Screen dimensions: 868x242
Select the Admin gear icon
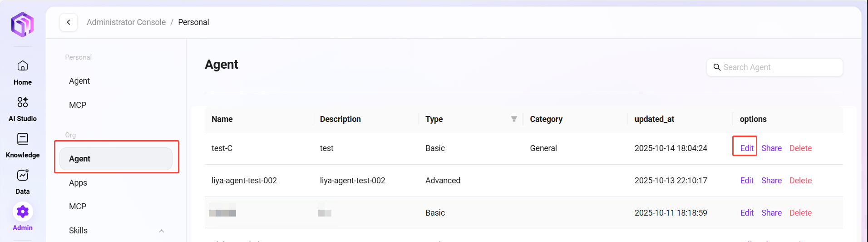(x=23, y=212)
